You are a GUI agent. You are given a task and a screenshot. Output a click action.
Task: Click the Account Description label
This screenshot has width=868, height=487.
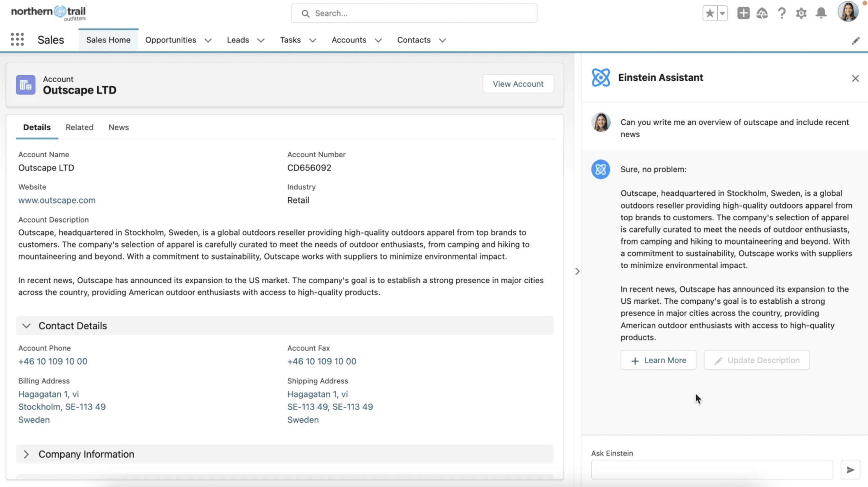tap(53, 220)
